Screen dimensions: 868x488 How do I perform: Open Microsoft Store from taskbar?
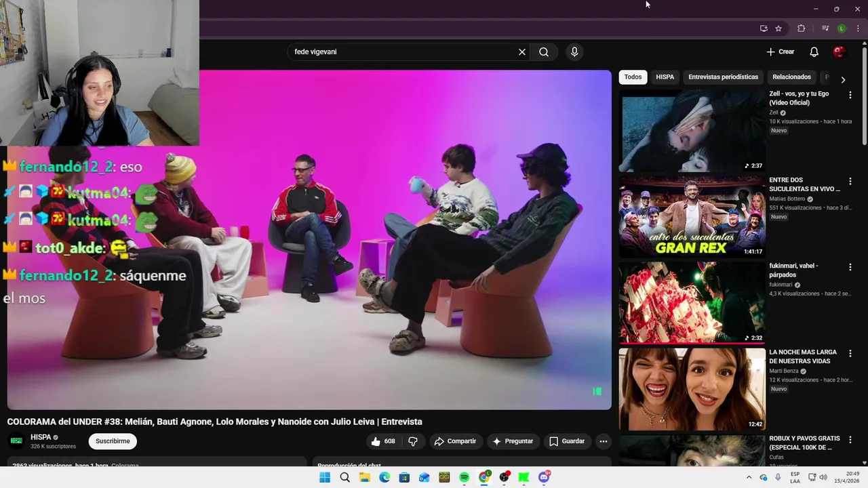404,477
